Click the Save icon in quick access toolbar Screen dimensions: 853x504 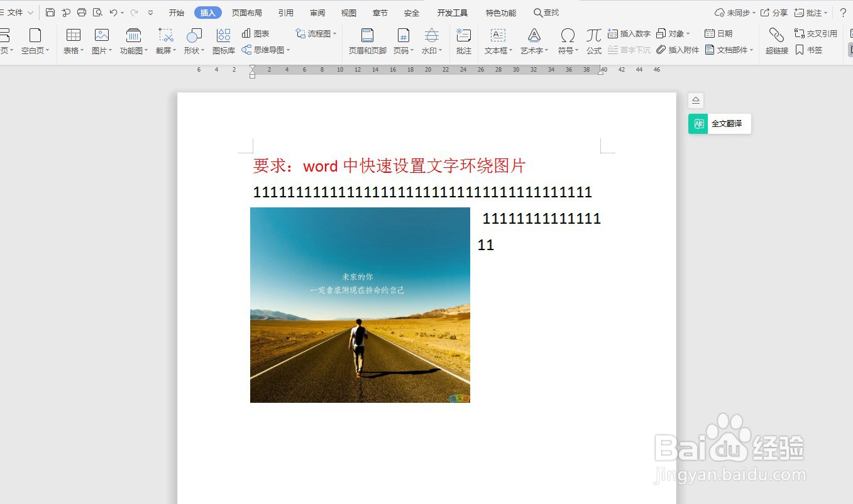click(x=50, y=13)
